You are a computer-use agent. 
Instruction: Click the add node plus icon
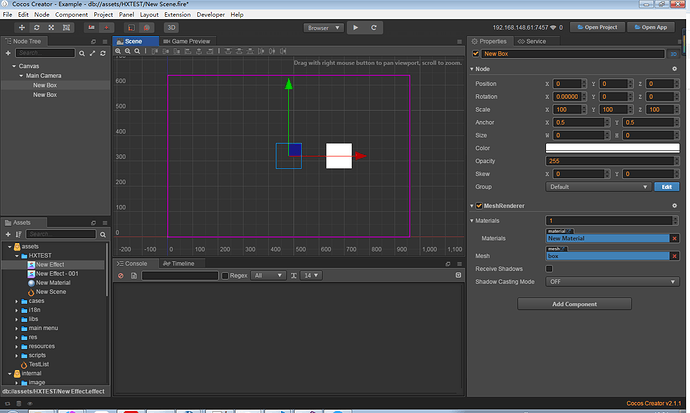click(x=8, y=53)
